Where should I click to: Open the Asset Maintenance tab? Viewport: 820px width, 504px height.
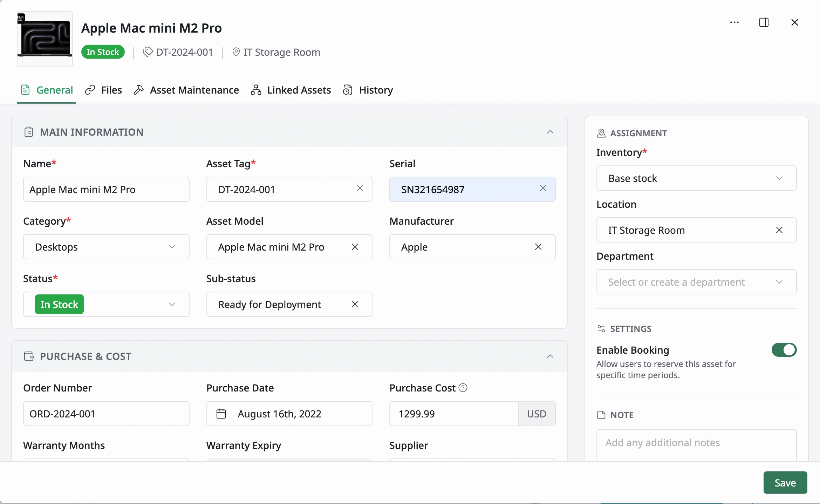tap(186, 90)
